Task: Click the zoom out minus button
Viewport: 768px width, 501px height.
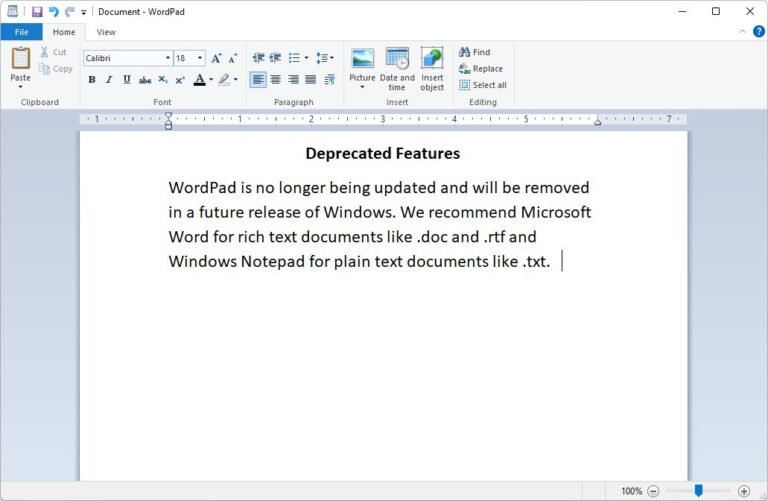Action: coord(653,491)
